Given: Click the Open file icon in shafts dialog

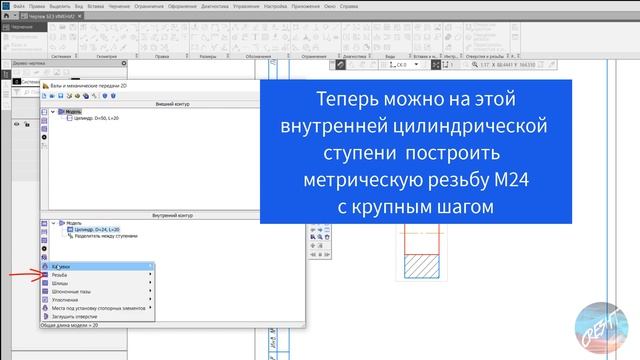Looking at the screenshot, I should pyautogui.click(x=52, y=96).
